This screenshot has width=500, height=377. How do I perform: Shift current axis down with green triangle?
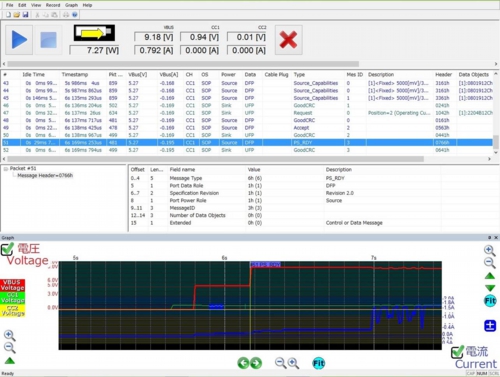[x=490, y=288]
